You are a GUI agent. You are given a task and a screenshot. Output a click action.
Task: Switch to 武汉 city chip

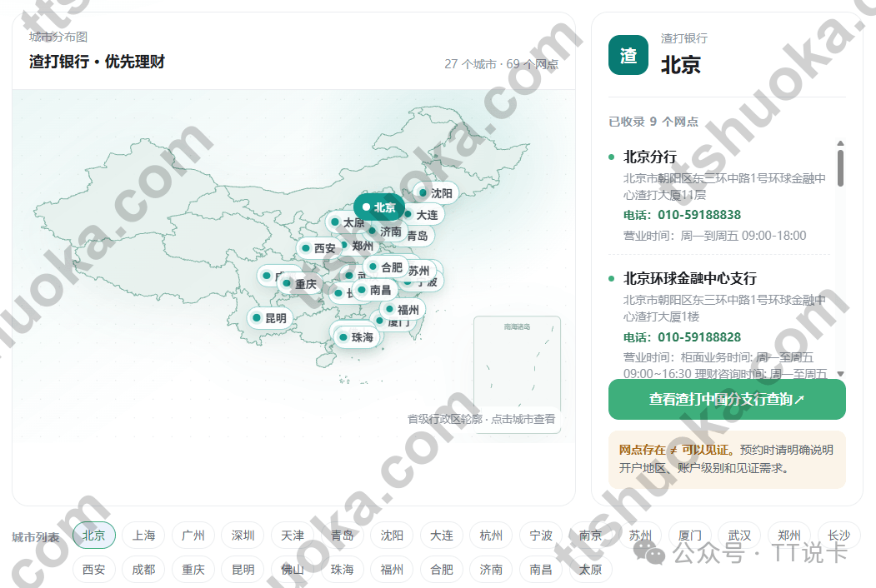click(x=739, y=536)
